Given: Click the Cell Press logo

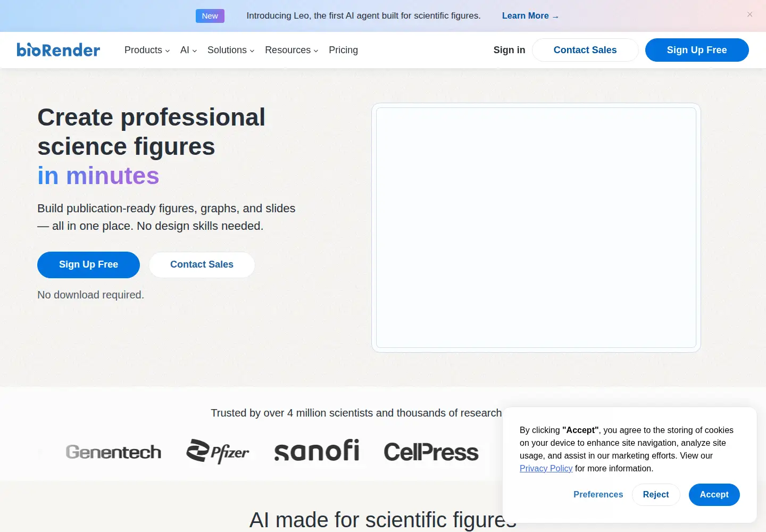Looking at the screenshot, I should click(x=431, y=452).
